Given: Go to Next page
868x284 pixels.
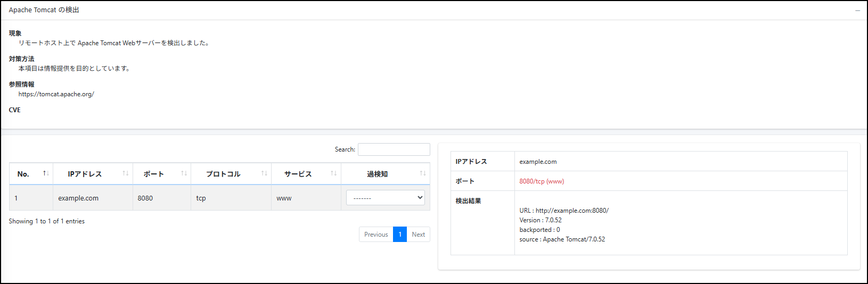Looking at the screenshot, I should pyautogui.click(x=419, y=235).
